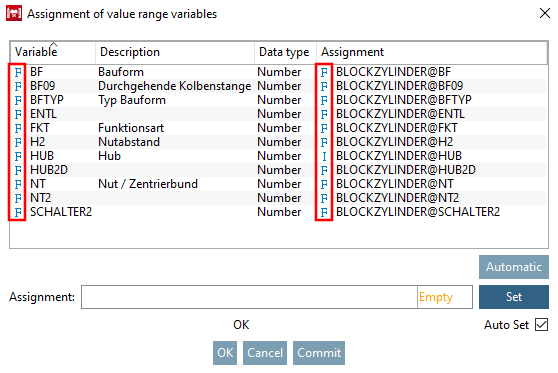Click the Number data type in HUB row
Screen dimensions: 558x373
(x=279, y=156)
